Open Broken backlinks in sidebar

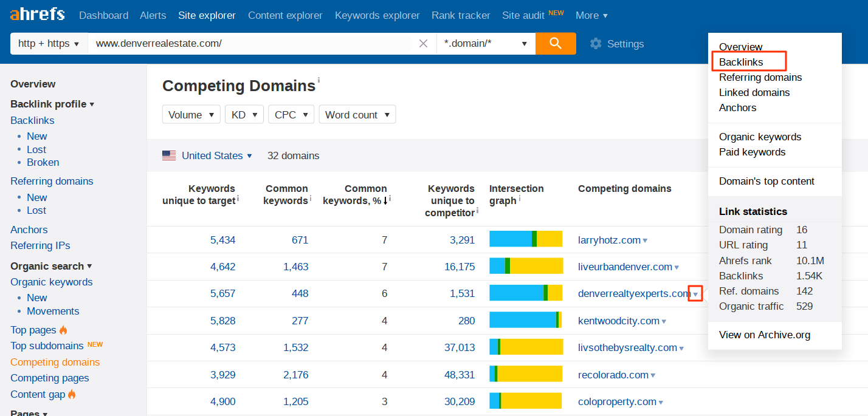pyautogui.click(x=43, y=162)
